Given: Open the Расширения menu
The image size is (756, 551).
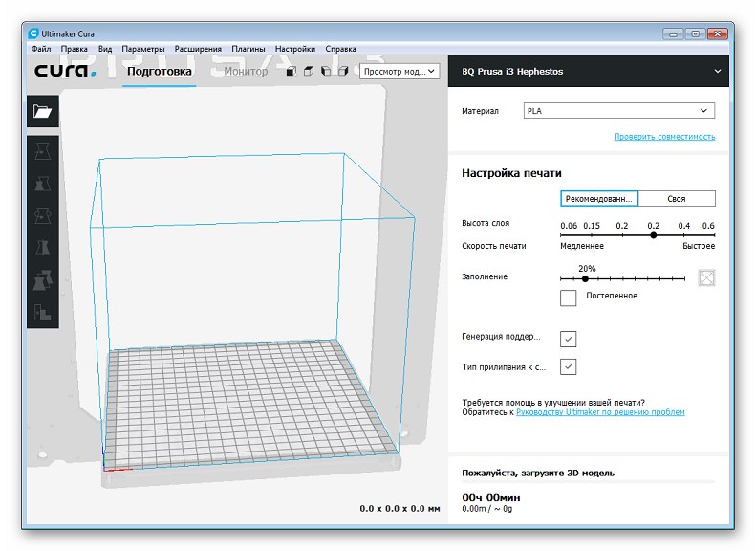Looking at the screenshot, I should 198,49.
